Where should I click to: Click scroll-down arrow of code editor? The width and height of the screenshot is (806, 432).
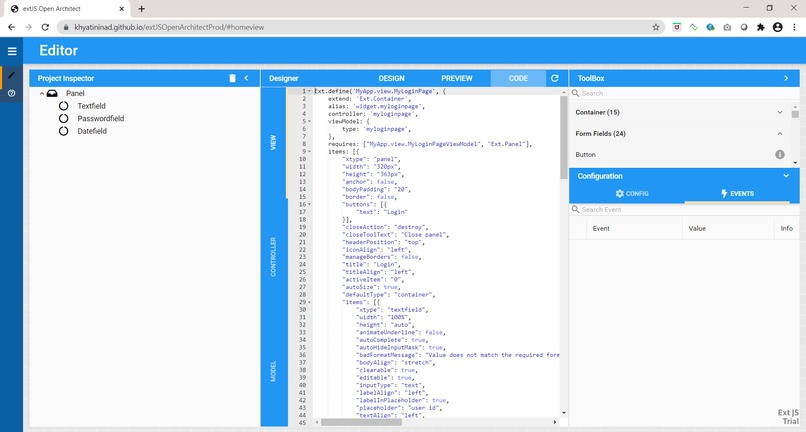tap(564, 412)
